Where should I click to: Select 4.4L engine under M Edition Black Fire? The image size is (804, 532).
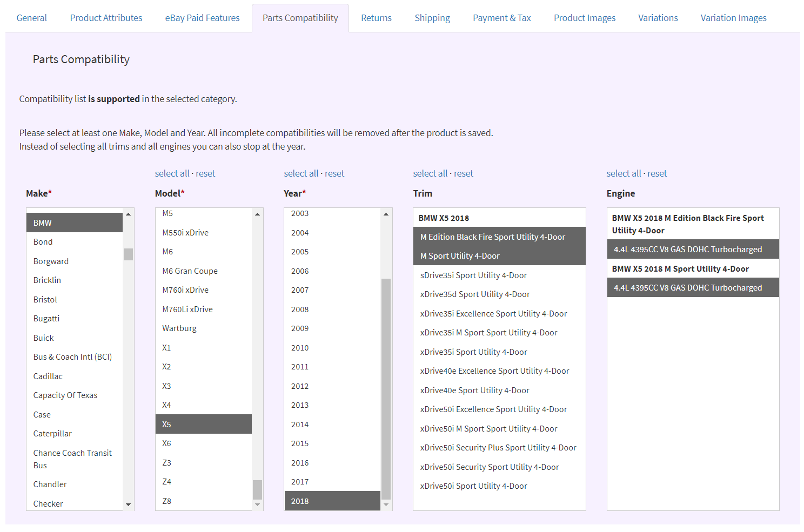click(x=693, y=250)
